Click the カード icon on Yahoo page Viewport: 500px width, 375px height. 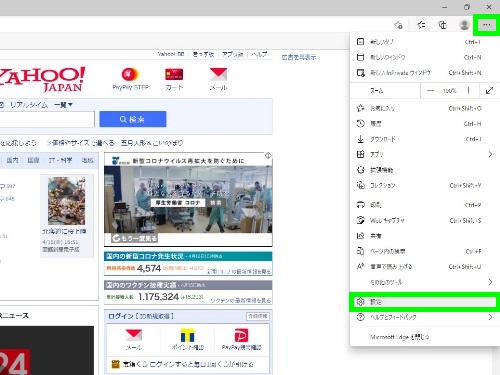[174, 74]
